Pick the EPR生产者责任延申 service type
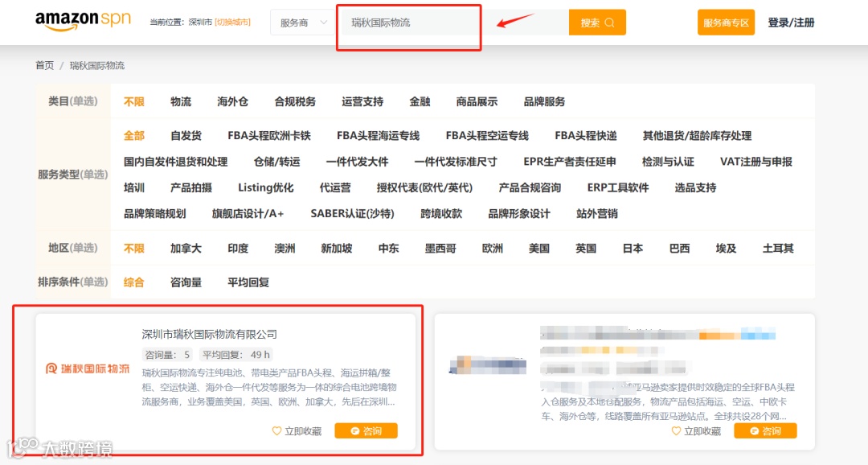868x465 pixels. [x=570, y=161]
